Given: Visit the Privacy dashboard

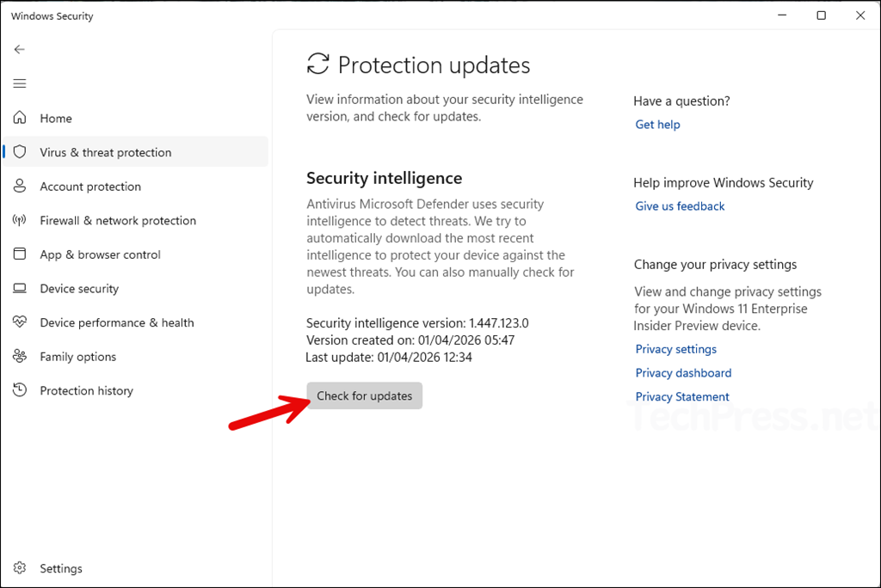Looking at the screenshot, I should pyautogui.click(x=683, y=372).
